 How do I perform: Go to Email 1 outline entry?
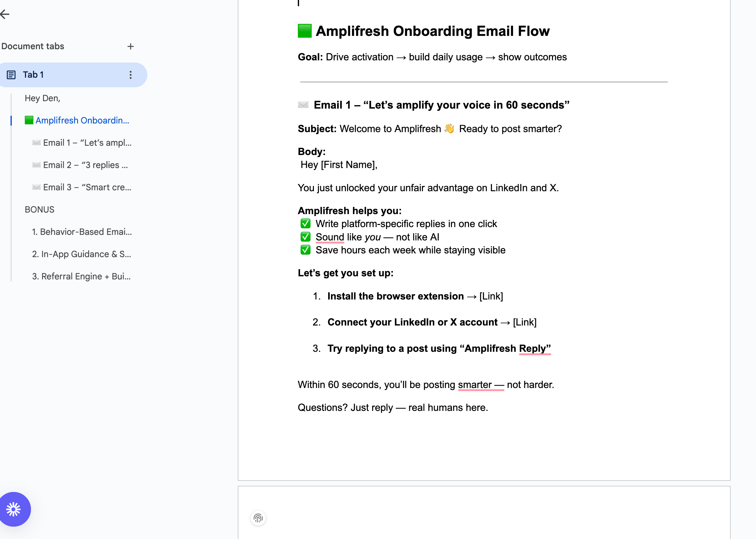87,143
